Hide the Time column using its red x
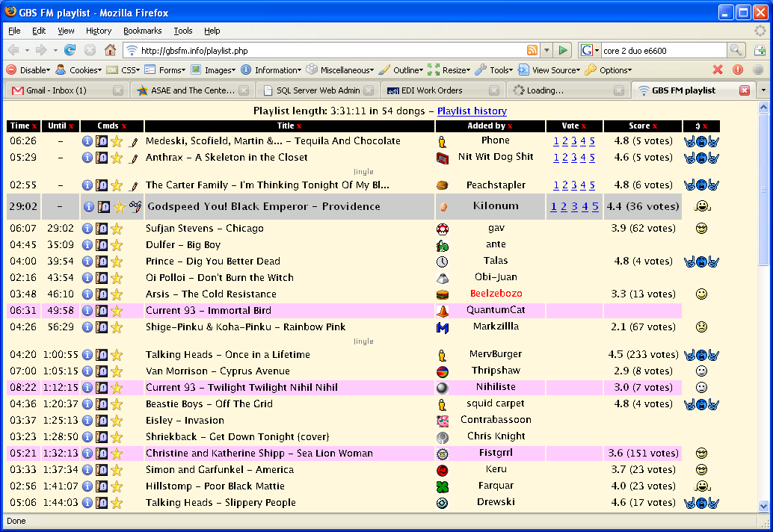Image resolution: width=773 pixels, height=532 pixels. (34, 126)
